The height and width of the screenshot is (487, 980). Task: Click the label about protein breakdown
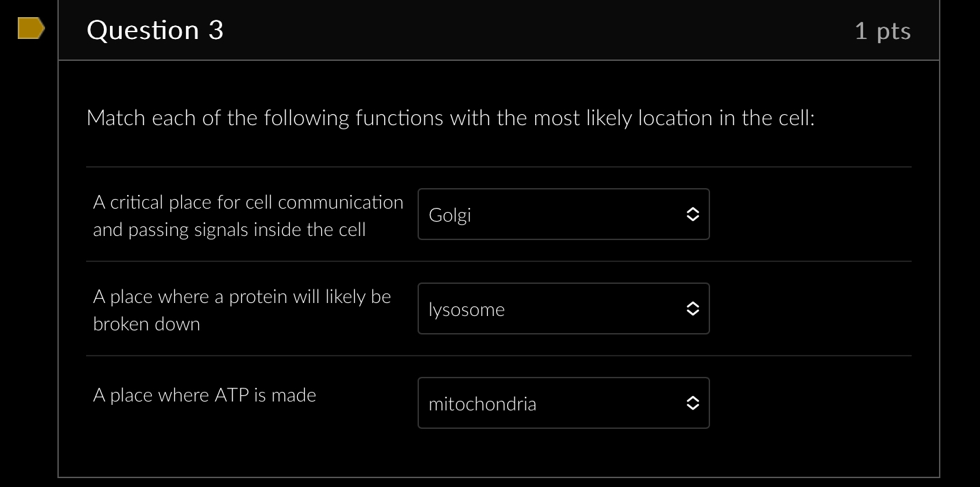click(x=242, y=310)
